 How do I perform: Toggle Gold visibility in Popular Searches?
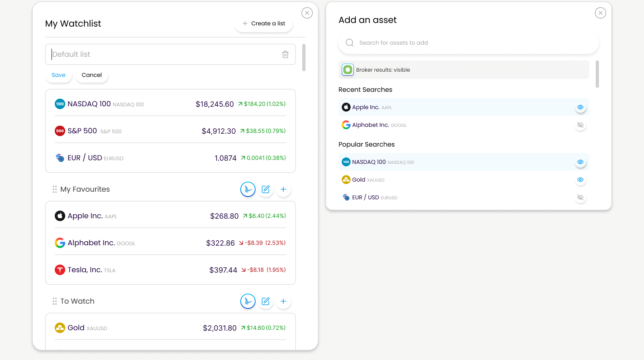pos(580,180)
